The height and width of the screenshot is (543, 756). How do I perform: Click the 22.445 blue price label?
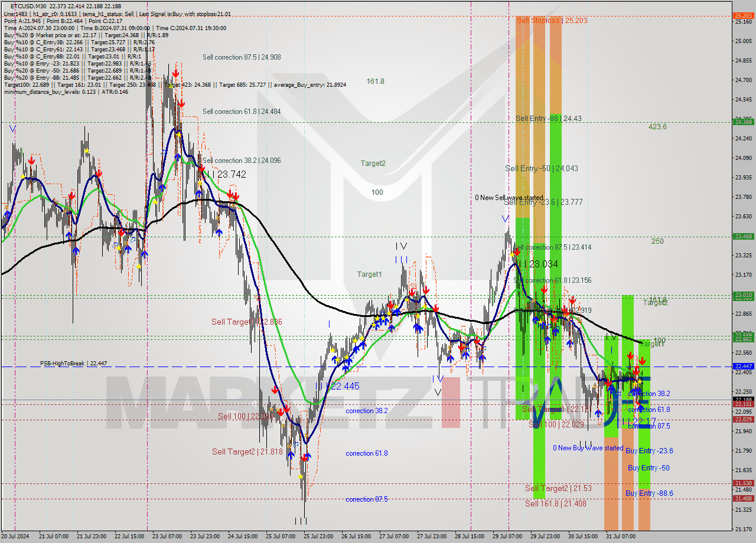(x=344, y=386)
